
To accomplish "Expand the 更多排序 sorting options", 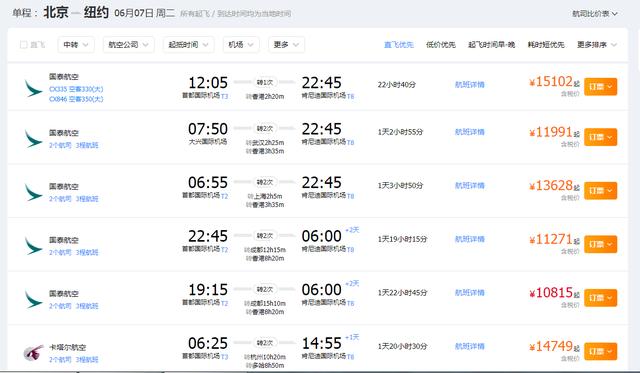I will [597, 44].
